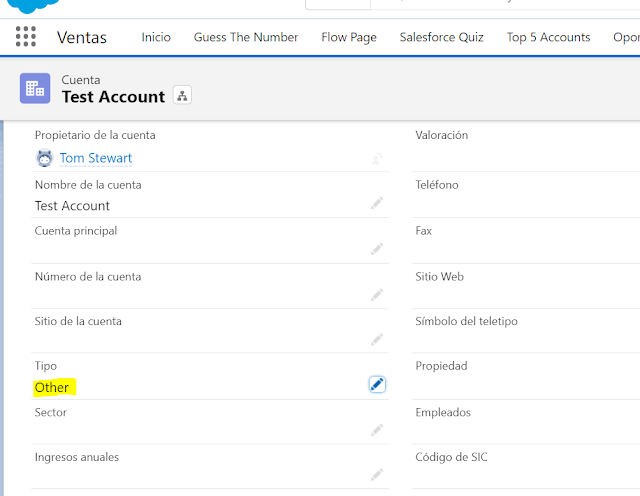Click the Empleados field label
The height and width of the screenshot is (496, 640).
pos(443,413)
